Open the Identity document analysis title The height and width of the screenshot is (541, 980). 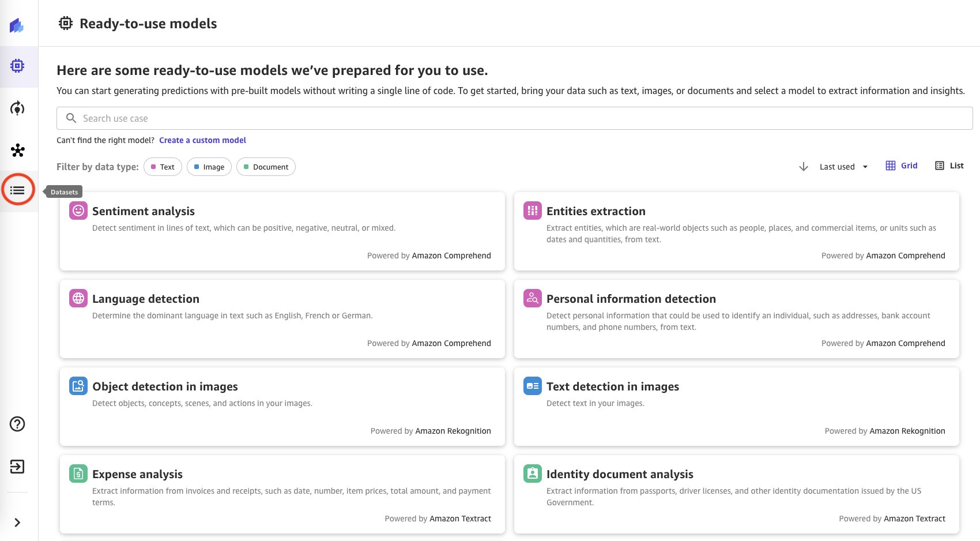[x=620, y=474]
